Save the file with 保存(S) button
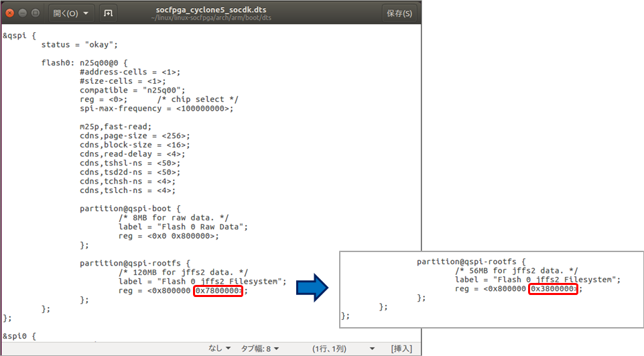The height and width of the screenshot is (356, 644). pyautogui.click(x=399, y=13)
